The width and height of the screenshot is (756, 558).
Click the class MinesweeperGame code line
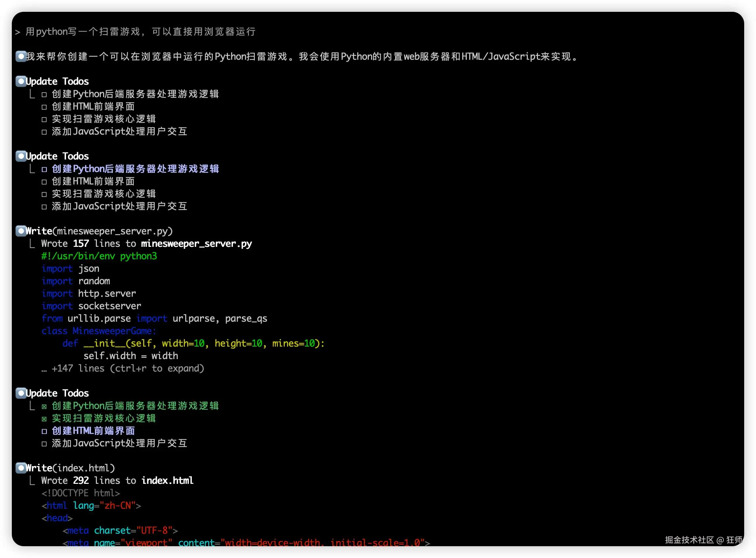pyautogui.click(x=99, y=331)
